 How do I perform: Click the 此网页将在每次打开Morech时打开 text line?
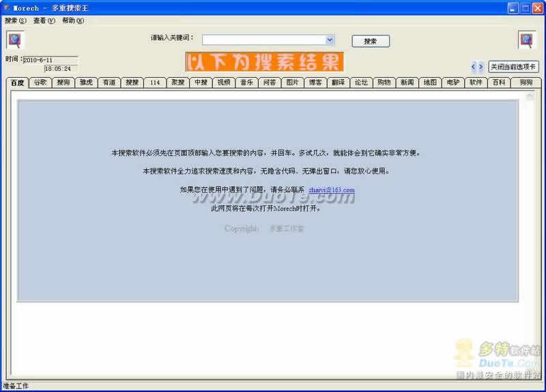(265, 209)
